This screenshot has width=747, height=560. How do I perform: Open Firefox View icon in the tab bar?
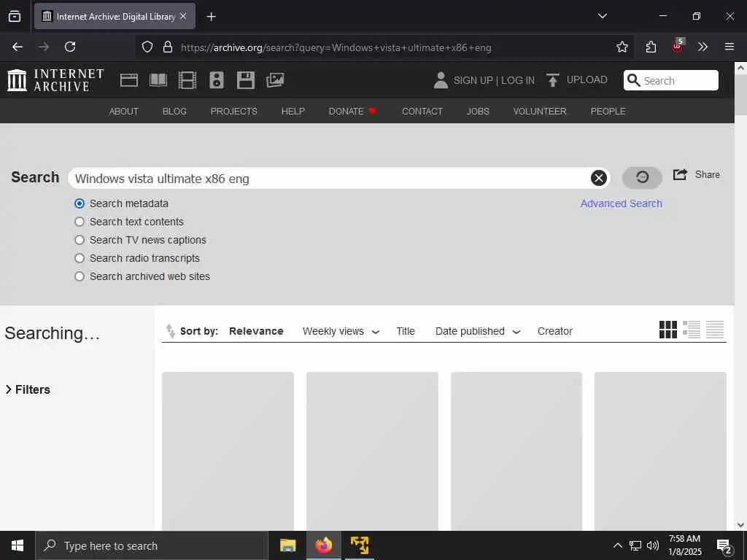[x=15, y=16]
